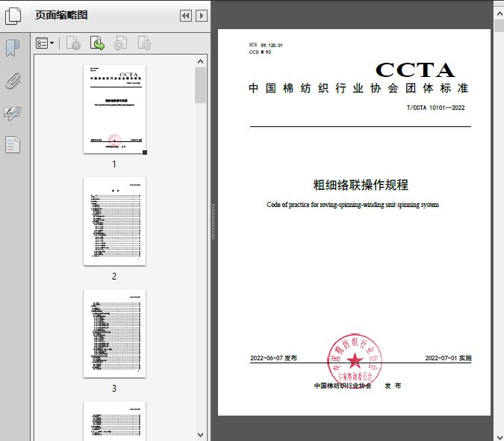Image resolution: width=504 pixels, height=441 pixels.
Task: Collapse panel with double-left-arrow button
Action: coord(186,16)
